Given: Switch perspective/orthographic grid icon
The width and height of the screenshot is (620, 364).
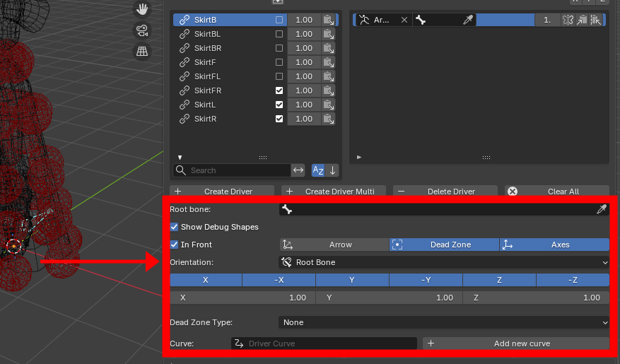Looking at the screenshot, I should pos(142,52).
